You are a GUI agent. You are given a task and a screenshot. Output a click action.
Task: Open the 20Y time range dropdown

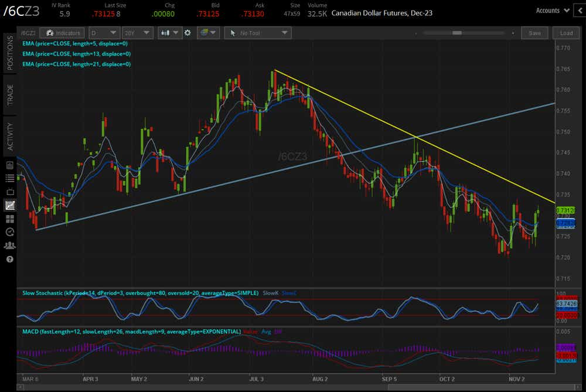(137, 33)
